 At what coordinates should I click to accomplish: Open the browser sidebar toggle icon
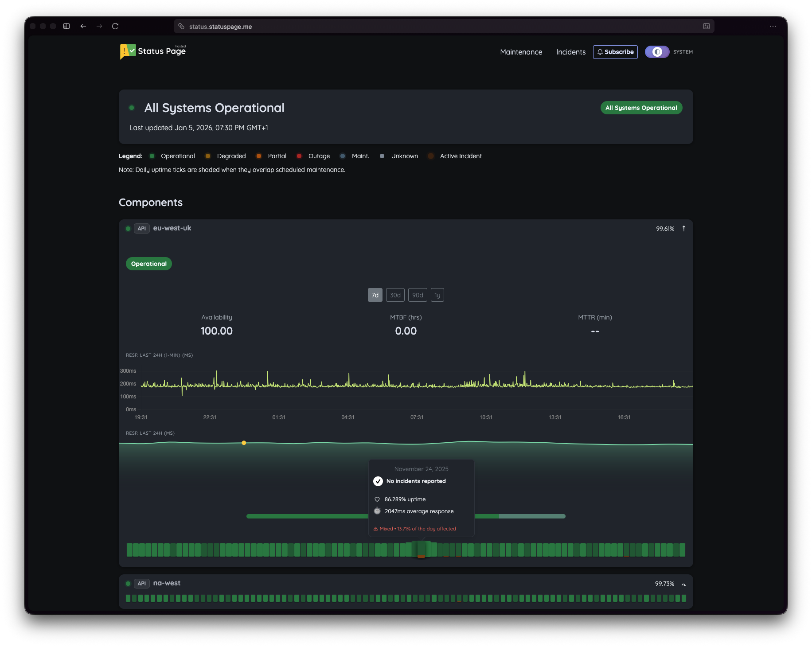coord(66,26)
